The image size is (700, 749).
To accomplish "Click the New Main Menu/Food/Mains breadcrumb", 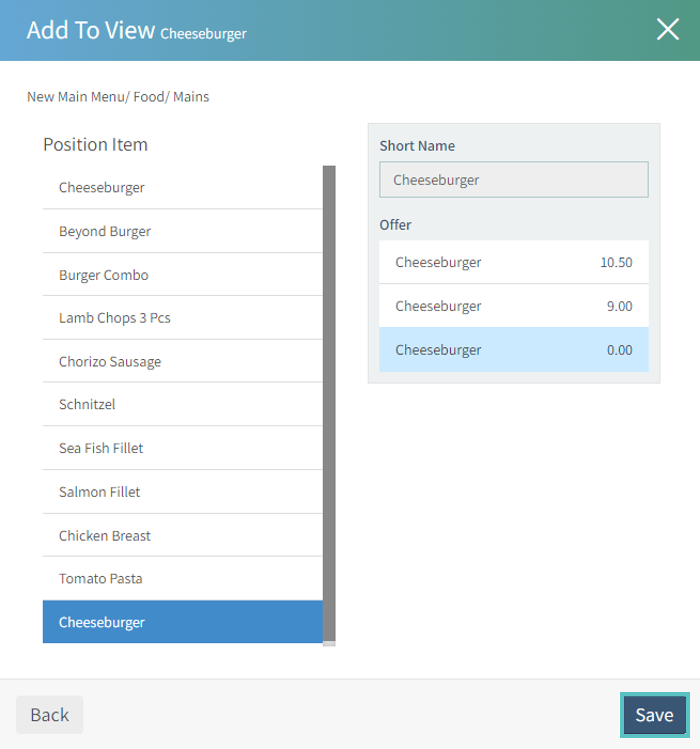I will (118, 97).
